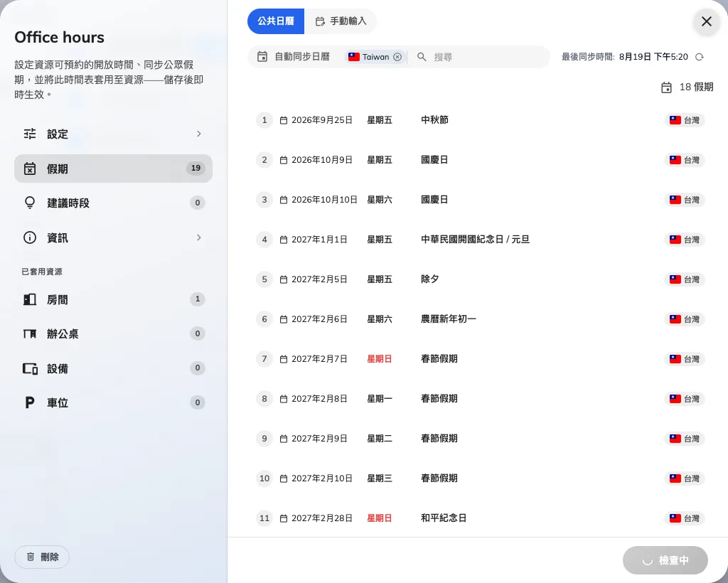
Task: Click the trash icon in 刪除
Action: coord(31,557)
